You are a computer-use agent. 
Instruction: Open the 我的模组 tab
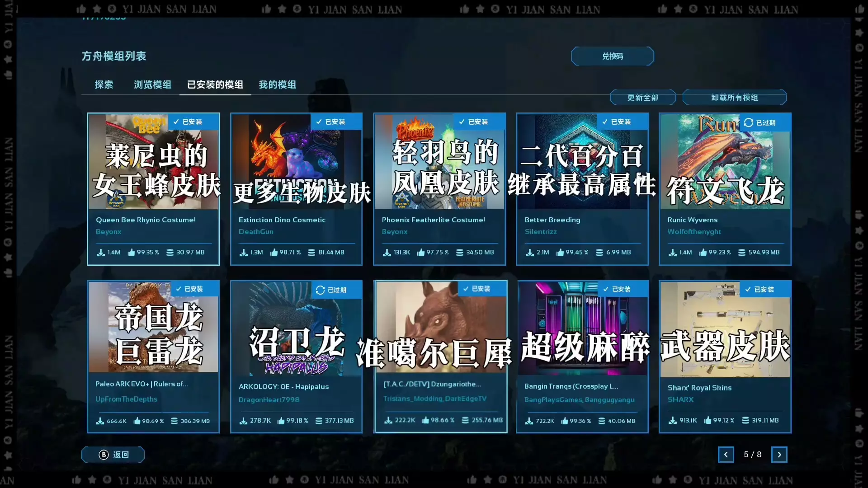coord(277,84)
